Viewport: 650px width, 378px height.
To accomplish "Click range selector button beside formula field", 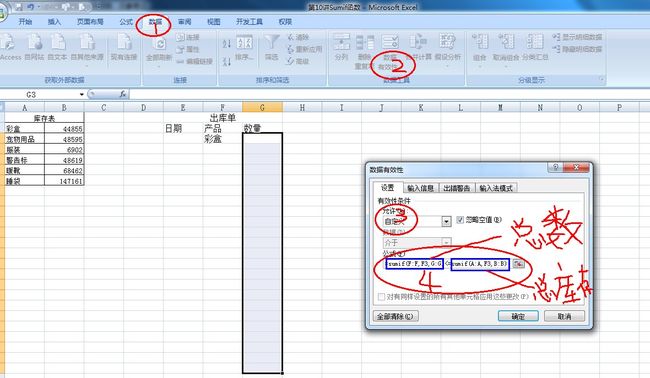I will point(518,264).
